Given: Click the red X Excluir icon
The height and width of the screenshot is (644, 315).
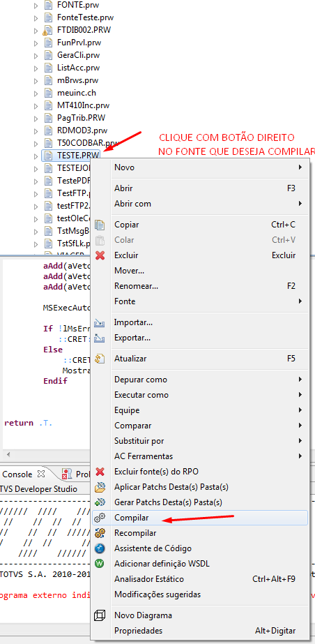Looking at the screenshot, I should pyautogui.click(x=100, y=255).
